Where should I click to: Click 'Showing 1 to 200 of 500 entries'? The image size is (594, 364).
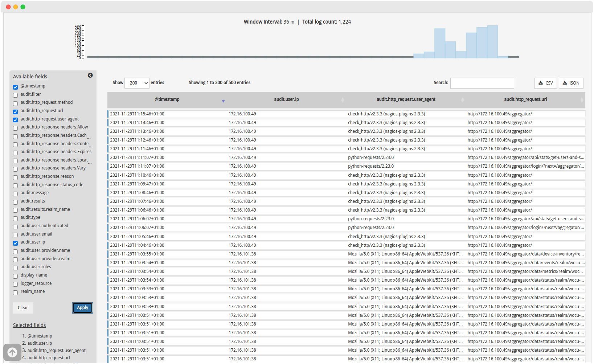pyautogui.click(x=220, y=83)
